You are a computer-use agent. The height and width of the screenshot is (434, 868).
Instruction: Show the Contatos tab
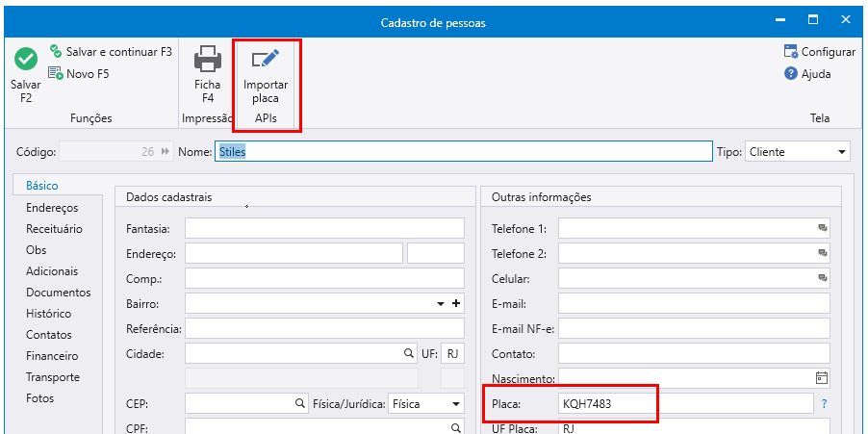click(x=49, y=335)
